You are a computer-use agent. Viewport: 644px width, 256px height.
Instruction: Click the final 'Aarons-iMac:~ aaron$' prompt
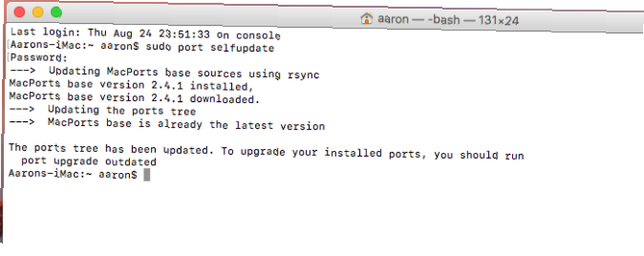(x=73, y=175)
